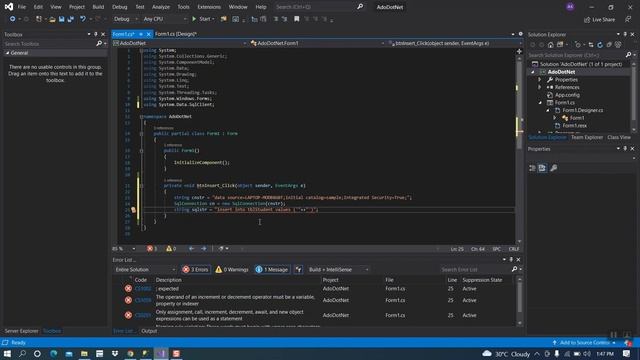Open the Visual Studio search magnifier icon
The width and height of the screenshot is (640, 360).
click(x=360, y=7)
